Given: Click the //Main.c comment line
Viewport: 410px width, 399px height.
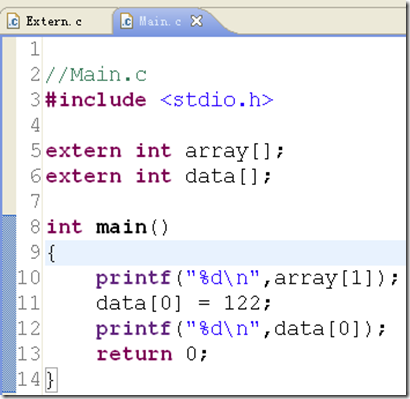Looking at the screenshot, I should [96, 75].
